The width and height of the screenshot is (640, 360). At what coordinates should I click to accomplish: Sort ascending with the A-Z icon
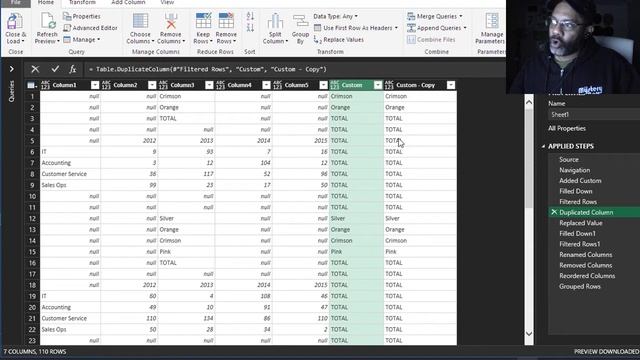(250, 16)
